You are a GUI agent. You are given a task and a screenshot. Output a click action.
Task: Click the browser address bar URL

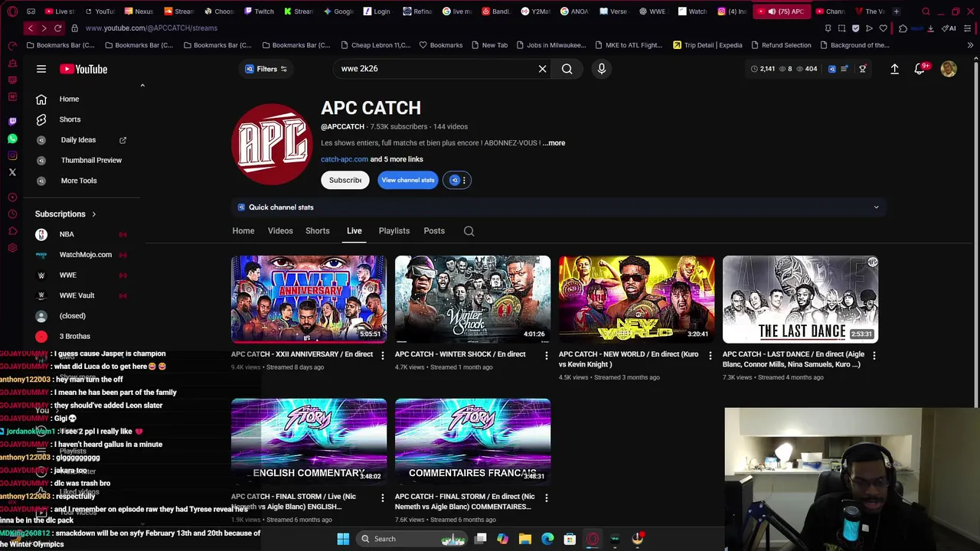click(x=152, y=28)
